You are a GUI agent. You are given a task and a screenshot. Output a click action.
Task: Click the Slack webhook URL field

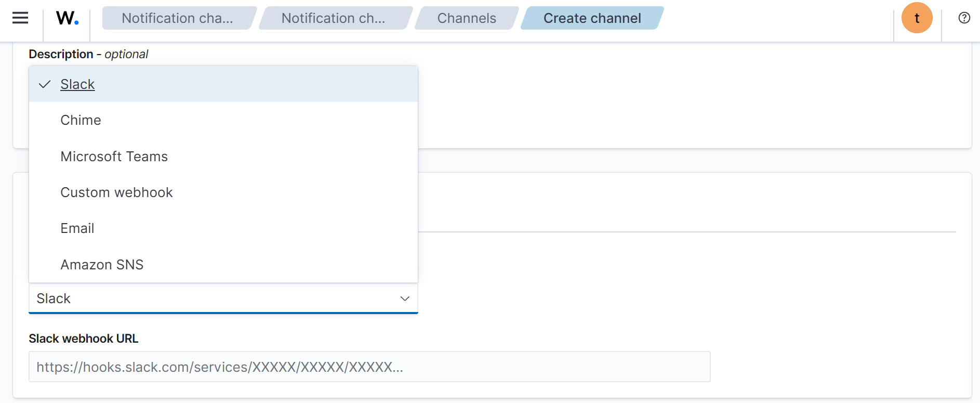(369, 367)
